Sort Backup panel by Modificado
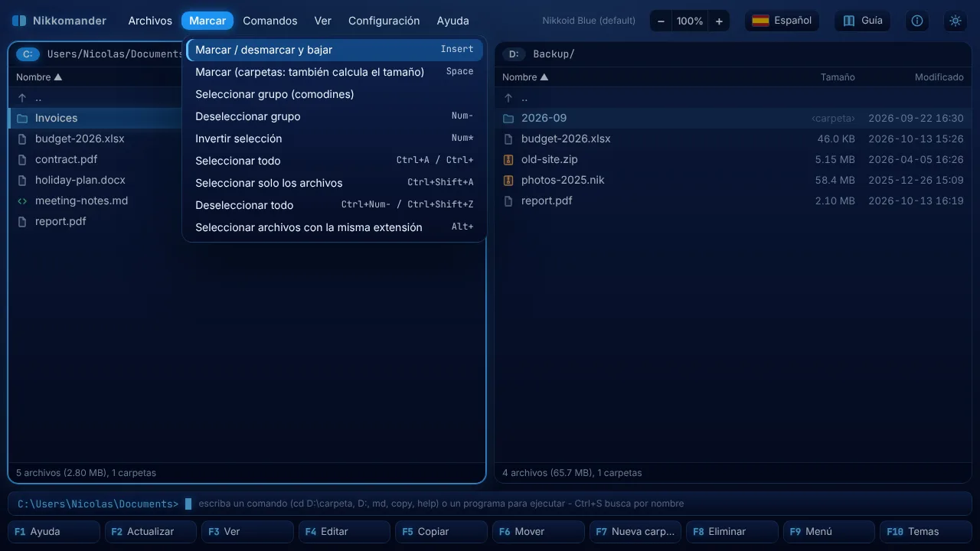This screenshot has width=980, height=551. [x=939, y=77]
